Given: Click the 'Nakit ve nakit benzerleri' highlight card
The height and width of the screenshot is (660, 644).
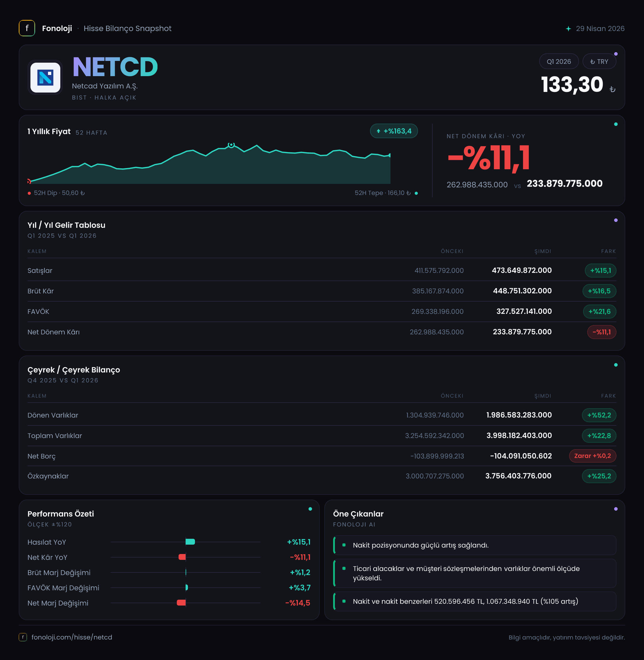Looking at the screenshot, I should 474,601.
